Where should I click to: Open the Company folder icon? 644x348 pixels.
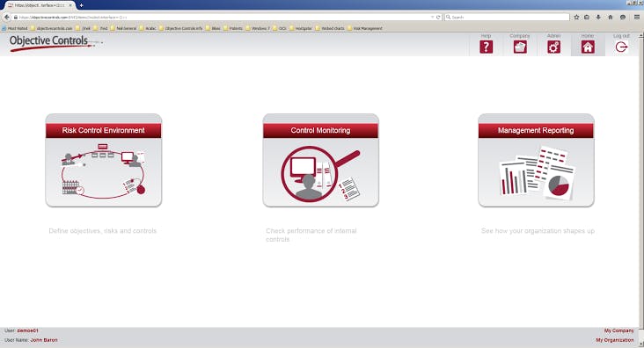tap(520, 47)
